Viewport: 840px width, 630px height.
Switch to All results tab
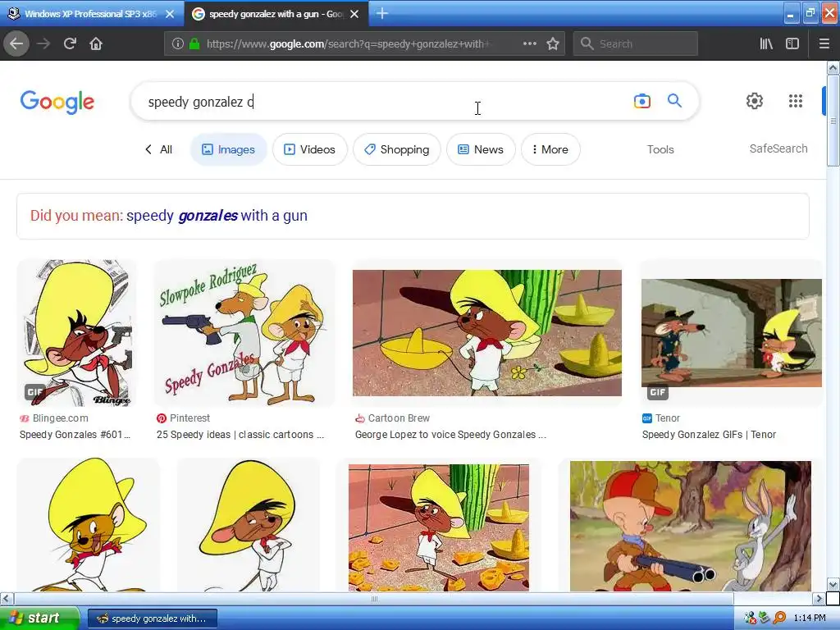(x=158, y=149)
